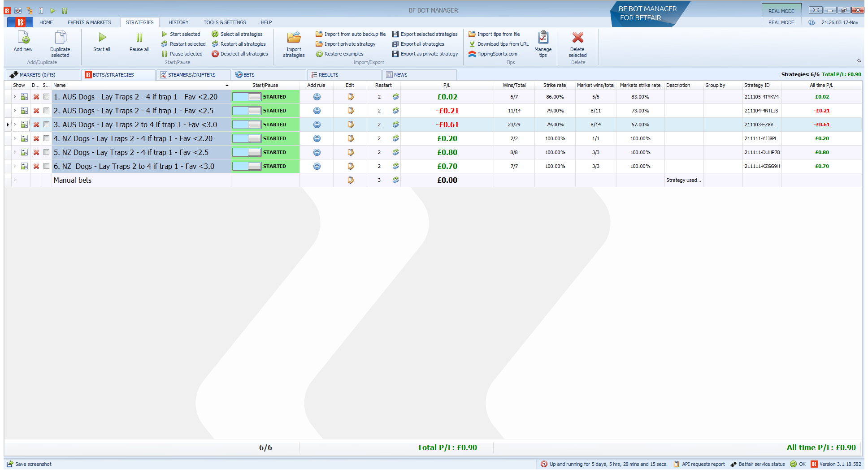
Task: Click Restart selected button
Action: click(x=183, y=44)
